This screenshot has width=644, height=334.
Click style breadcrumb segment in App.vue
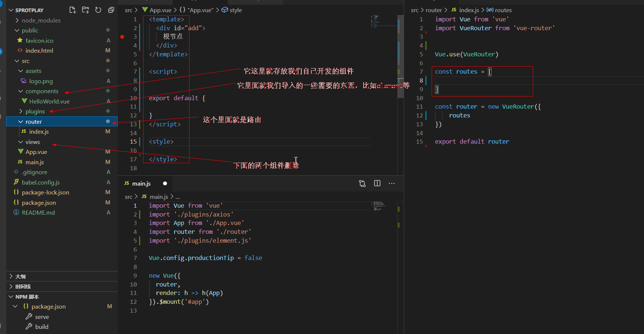[236, 10]
